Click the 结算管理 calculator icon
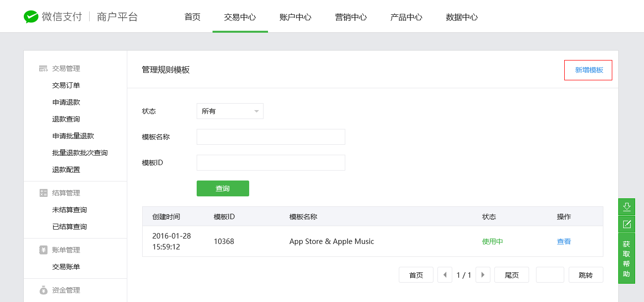The width and height of the screenshot is (644, 302). 43,193
